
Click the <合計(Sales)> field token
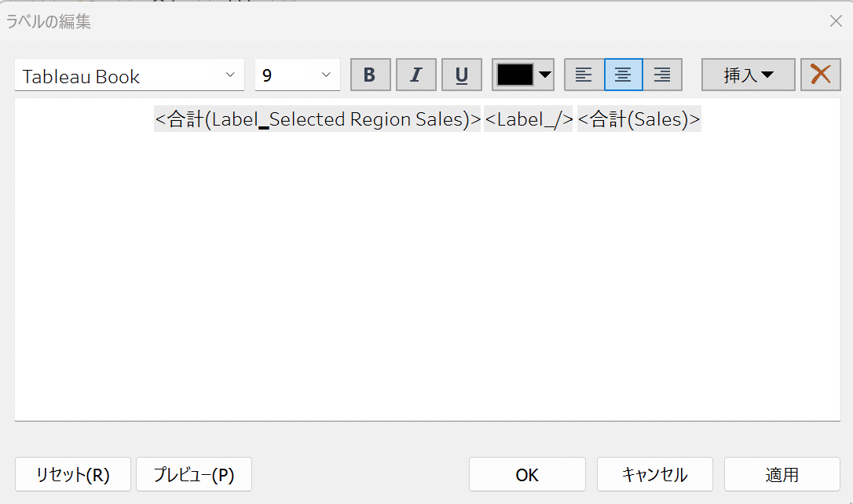pos(639,119)
